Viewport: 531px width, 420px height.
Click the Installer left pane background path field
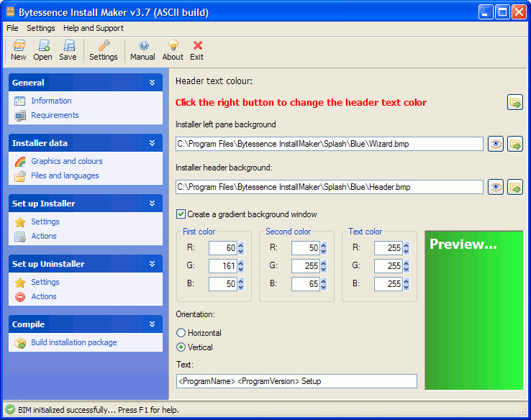click(x=329, y=144)
